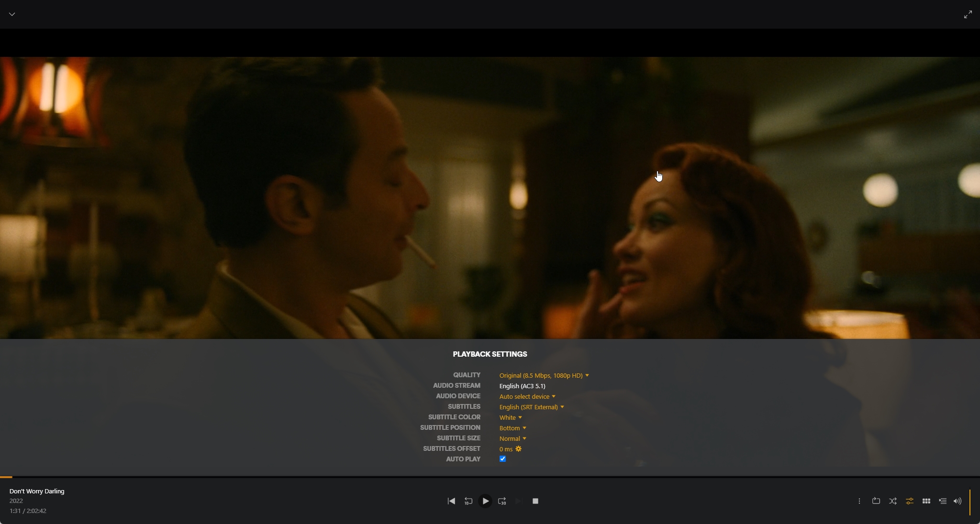Skip forward 30 seconds

point(502,501)
